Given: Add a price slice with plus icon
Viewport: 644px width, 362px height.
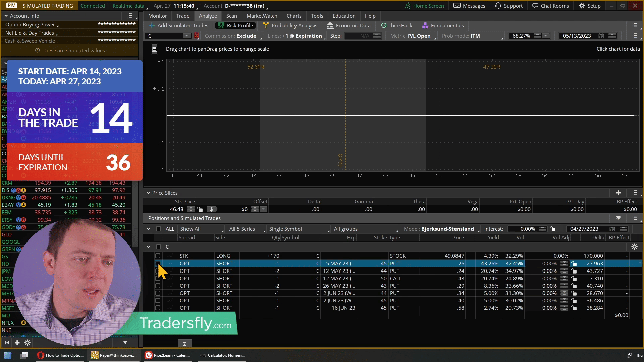Looking at the screenshot, I should (618, 193).
